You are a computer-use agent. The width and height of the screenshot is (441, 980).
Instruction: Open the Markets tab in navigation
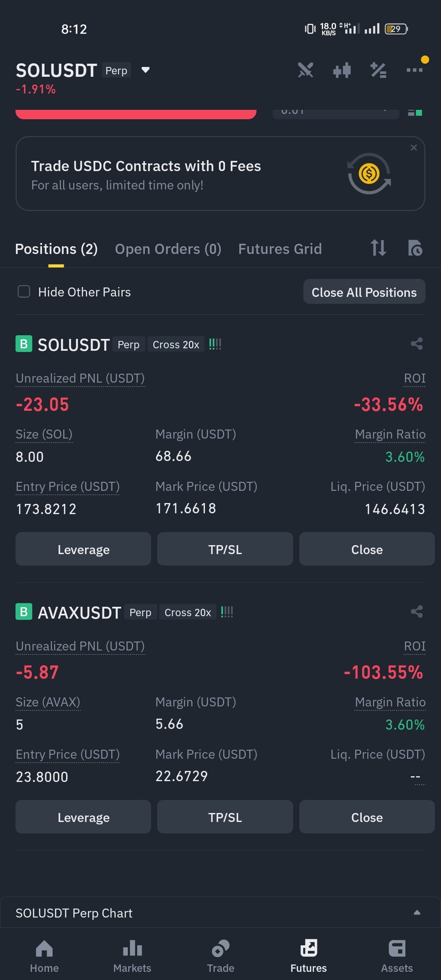(132, 956)
